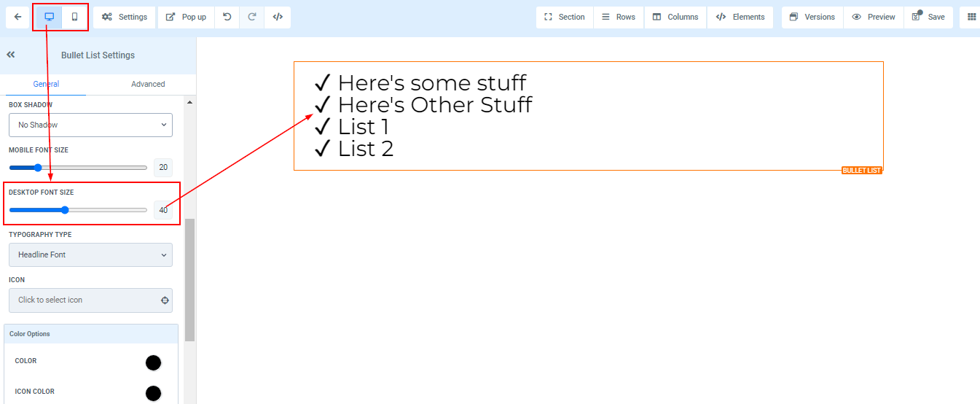The height and width of the screenshot is (404, 980).
Task: Open the Color swatch picker
Action: 153,362
